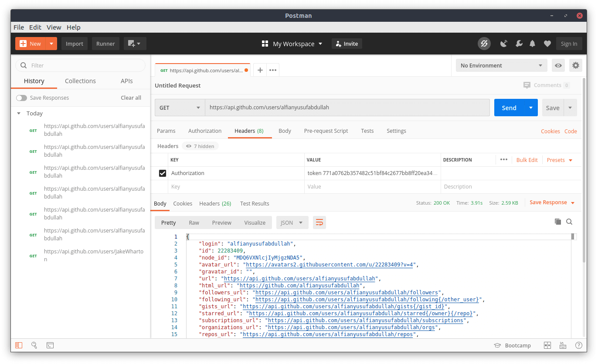Click Bulk Edit

(527, 160)
